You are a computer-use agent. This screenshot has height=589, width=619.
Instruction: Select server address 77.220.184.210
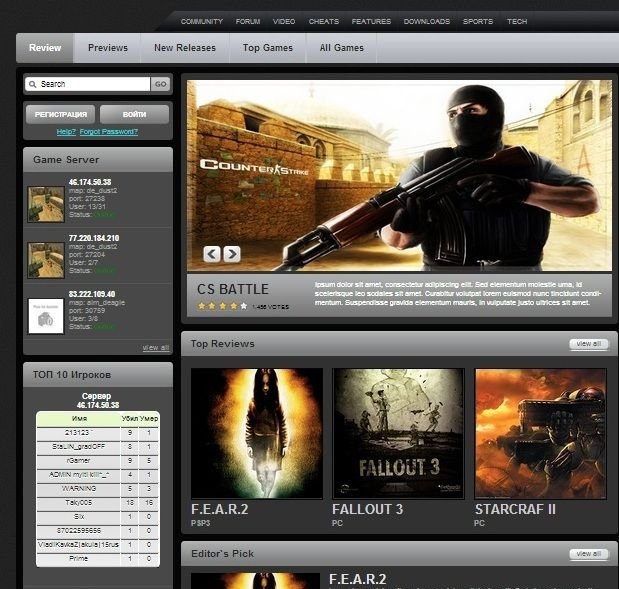click(94, 238)
